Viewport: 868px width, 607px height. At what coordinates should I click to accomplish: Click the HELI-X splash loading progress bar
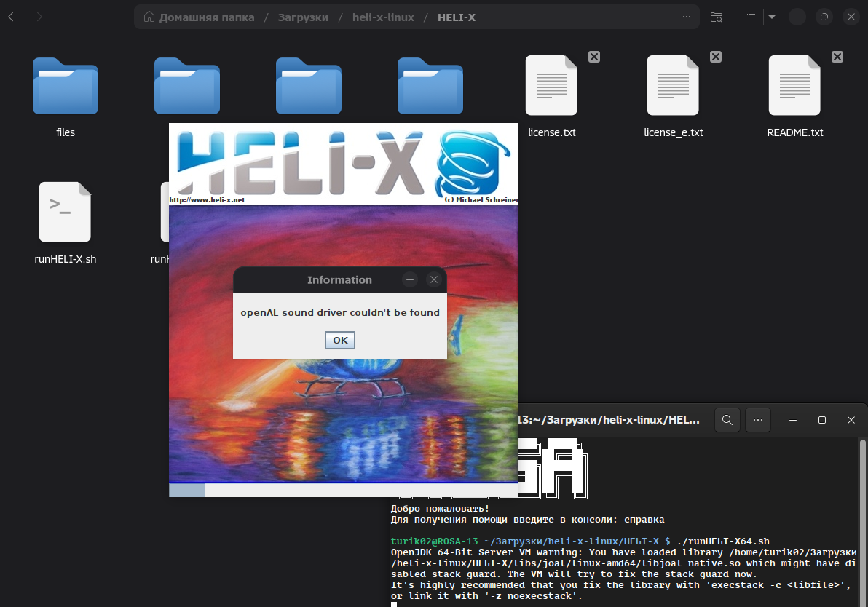click(x=343, y=490)
